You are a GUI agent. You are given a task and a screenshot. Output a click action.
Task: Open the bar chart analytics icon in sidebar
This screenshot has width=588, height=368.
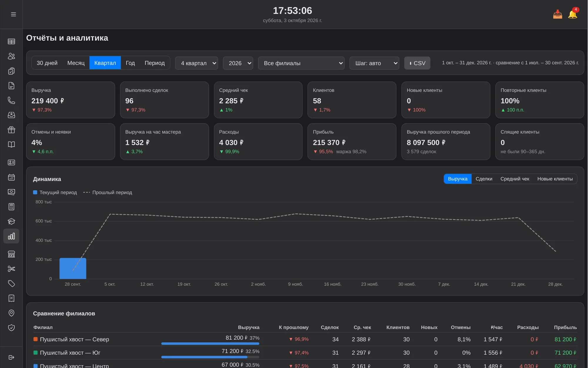coord(11,236)
